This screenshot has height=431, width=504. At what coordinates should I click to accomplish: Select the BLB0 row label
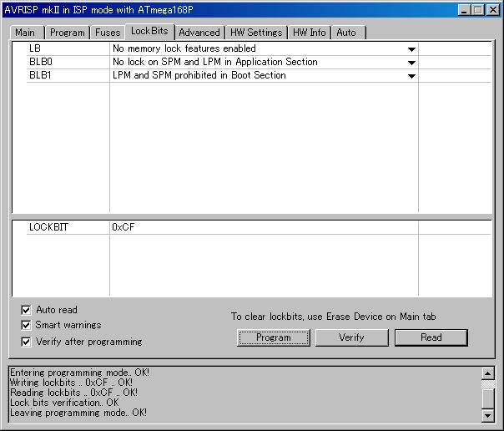coord(41,62)
